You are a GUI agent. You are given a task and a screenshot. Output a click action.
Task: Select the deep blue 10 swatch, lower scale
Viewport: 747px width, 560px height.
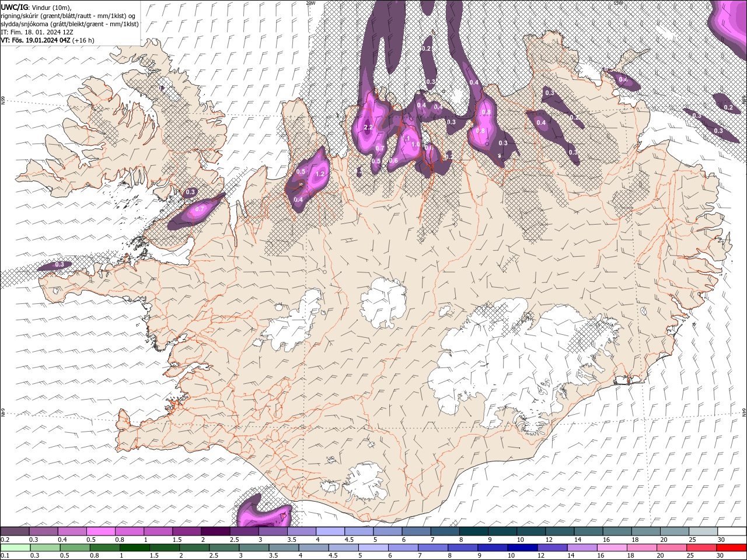coord(523,548)
